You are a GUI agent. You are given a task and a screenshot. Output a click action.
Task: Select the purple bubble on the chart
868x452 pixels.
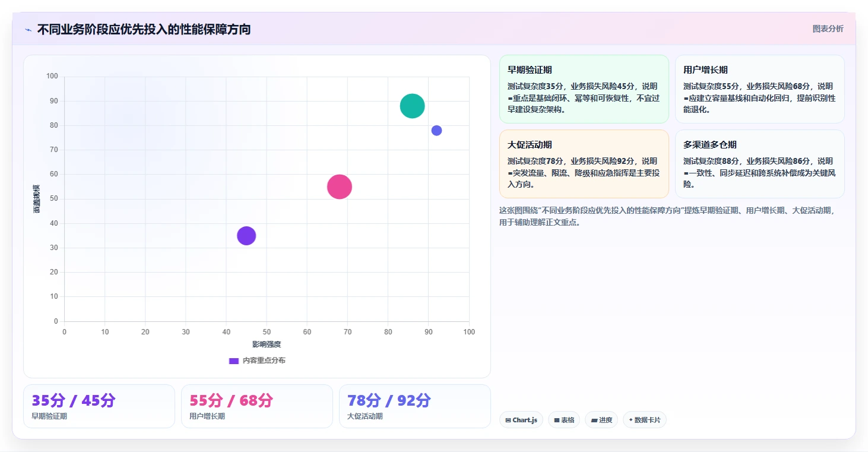coord(246,236)
